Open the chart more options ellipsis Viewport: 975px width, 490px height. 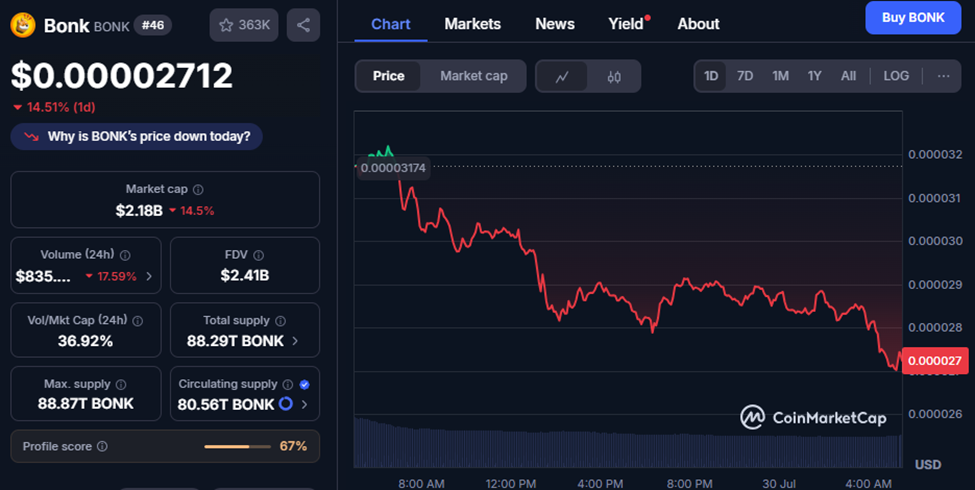[943, 76]
